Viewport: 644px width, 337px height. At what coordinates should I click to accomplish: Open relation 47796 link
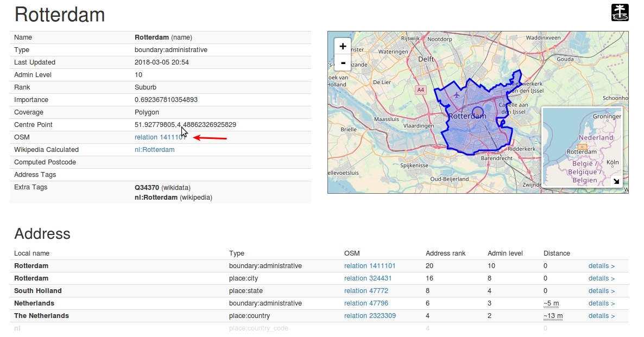point(366,303)
